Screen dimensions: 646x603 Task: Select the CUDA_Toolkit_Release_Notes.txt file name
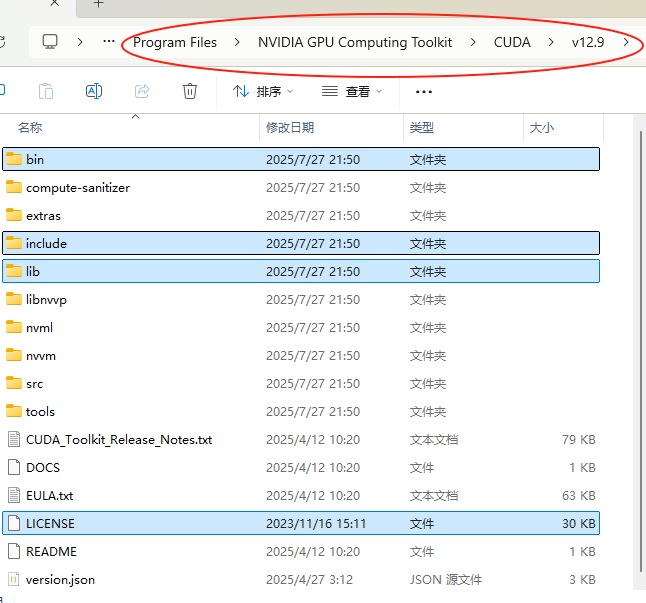(119, 439)
